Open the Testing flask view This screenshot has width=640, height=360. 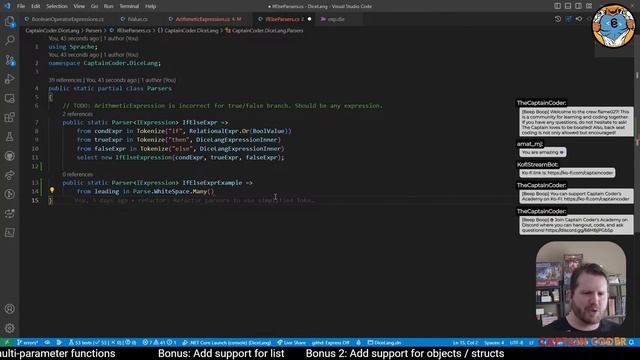click(x=9, y=137)
